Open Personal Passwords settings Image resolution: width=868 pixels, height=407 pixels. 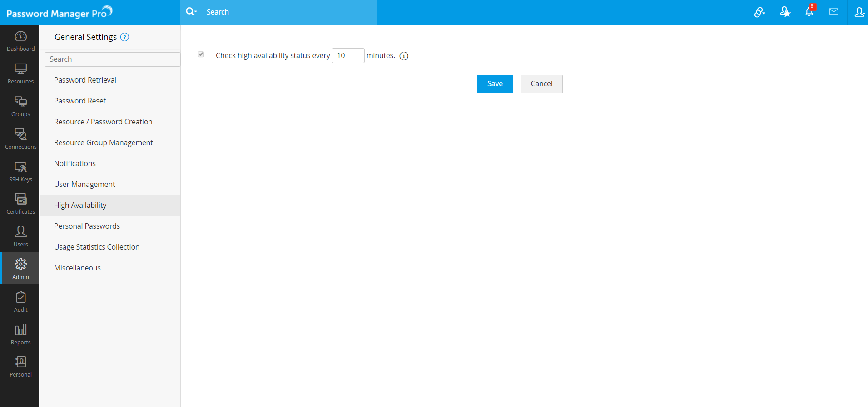110,226
